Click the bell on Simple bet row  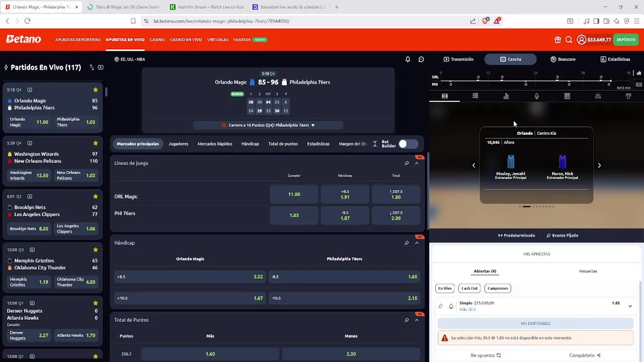451,306
